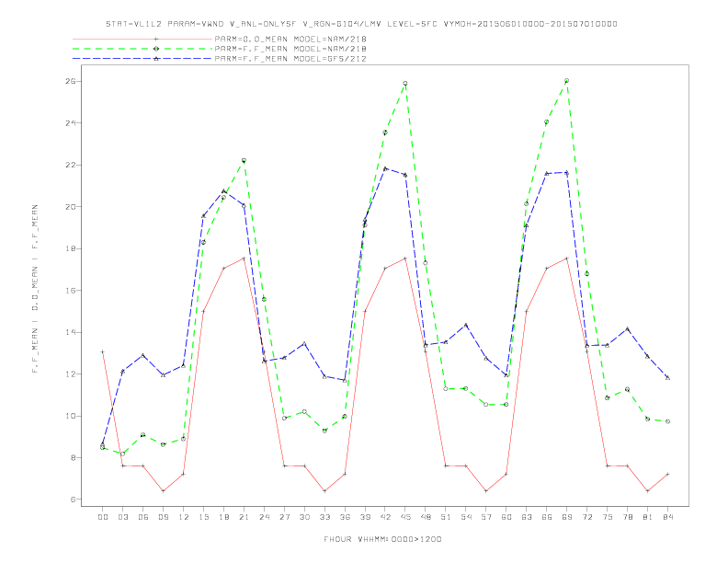Click x-axis forecast hour label 72
This screenshot has height=563, width=728.
pos(586,517)
